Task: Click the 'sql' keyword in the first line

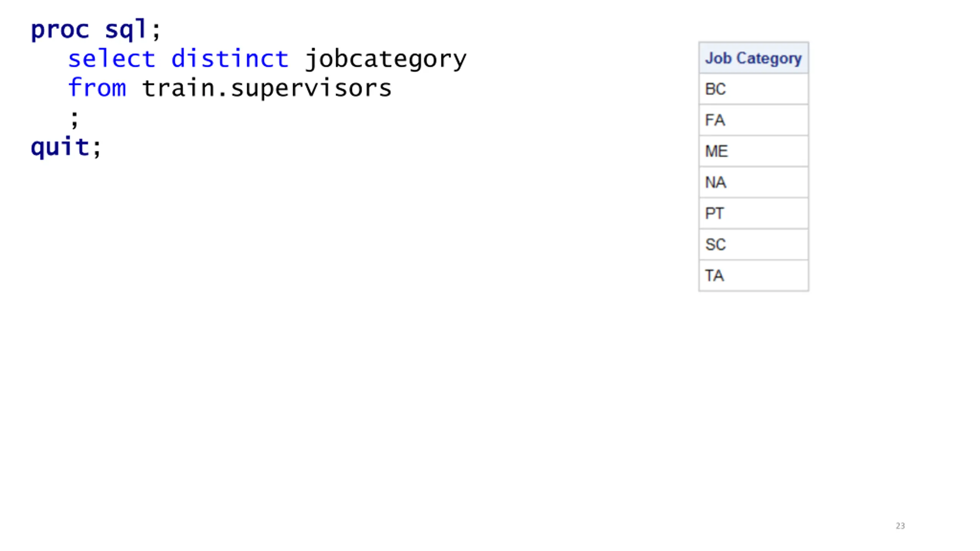Action: point(126,29)
